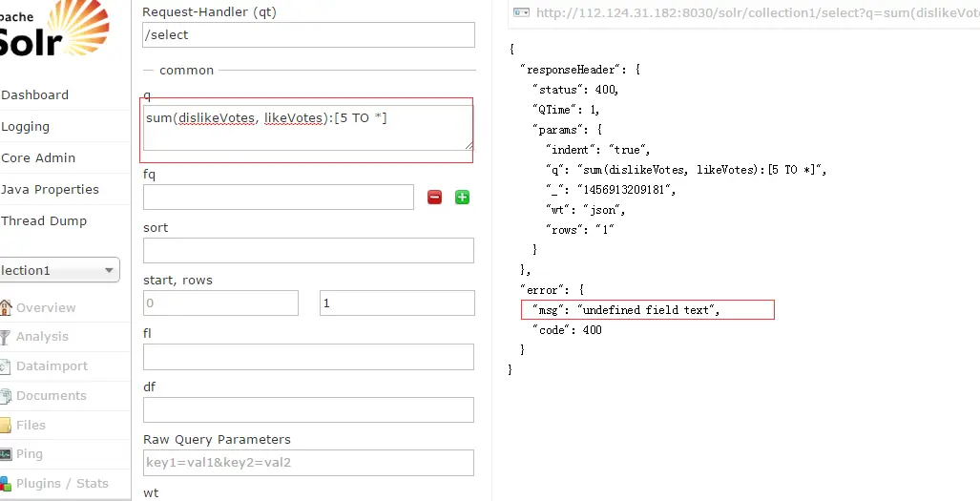Open Java Properties page
The width and height of the screenshot is (980, 501).
pos(50,190)
